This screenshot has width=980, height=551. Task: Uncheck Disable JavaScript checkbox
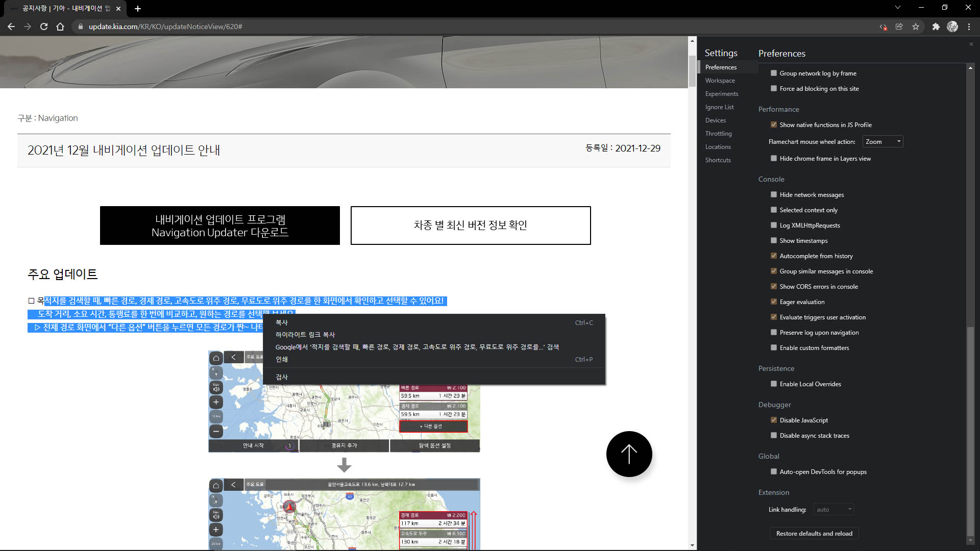click(x=774, y=420)
